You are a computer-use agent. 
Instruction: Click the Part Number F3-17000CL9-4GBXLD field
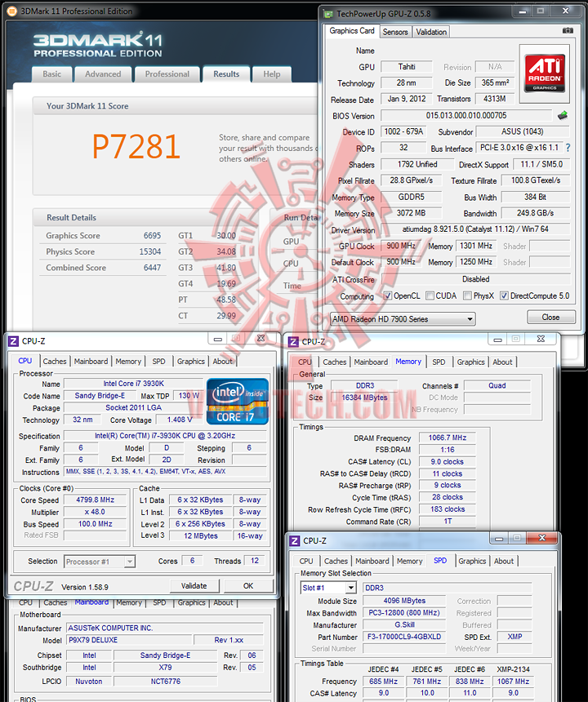(404, 637)
